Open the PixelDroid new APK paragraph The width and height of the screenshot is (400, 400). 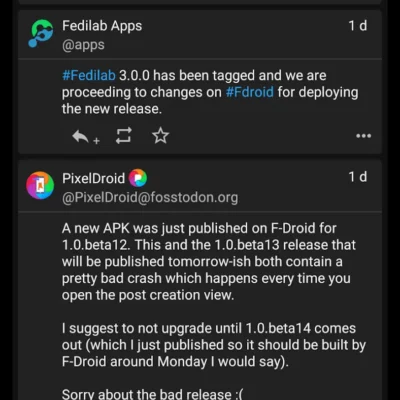(209, 262)
